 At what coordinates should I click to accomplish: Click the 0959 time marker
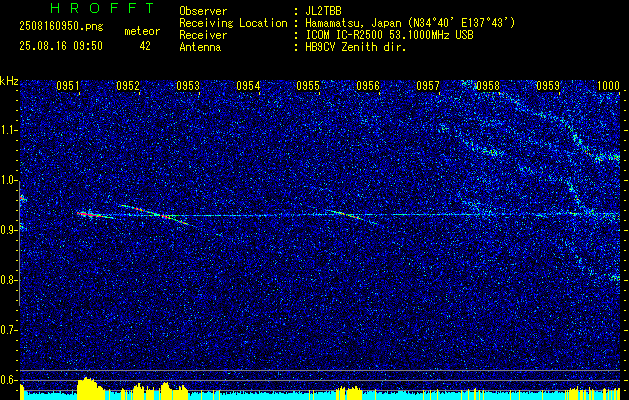[x=548, y=86]
